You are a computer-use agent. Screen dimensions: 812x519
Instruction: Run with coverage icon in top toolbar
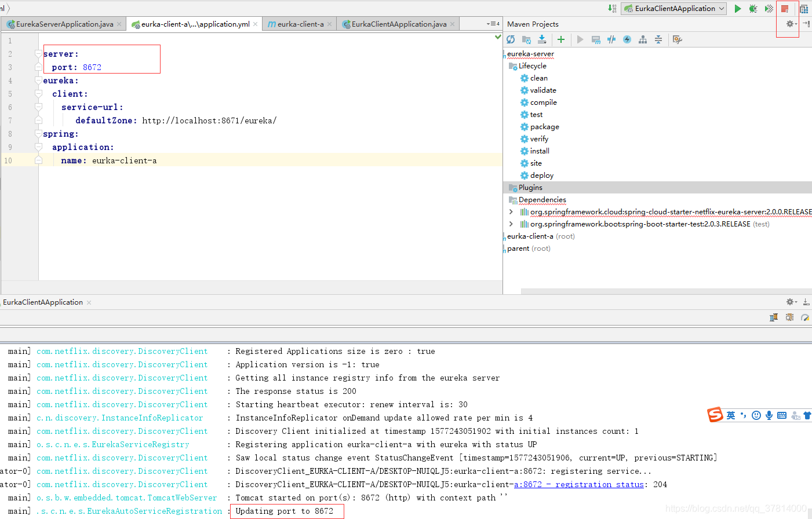point(769,9)
